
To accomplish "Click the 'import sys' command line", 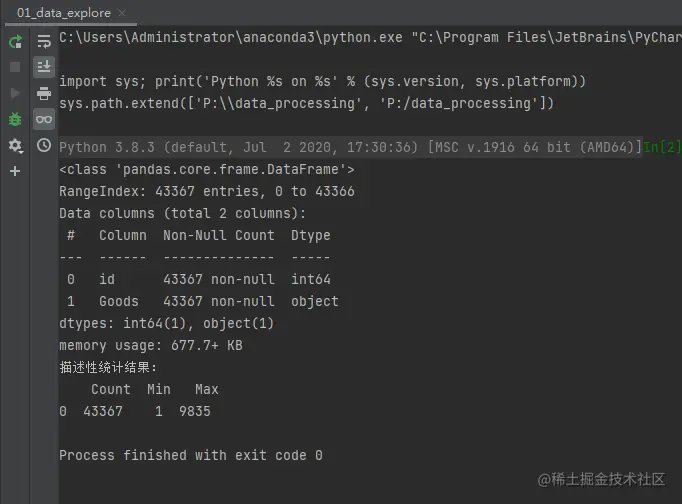I will pyautogui.click(x=322, y=81).
